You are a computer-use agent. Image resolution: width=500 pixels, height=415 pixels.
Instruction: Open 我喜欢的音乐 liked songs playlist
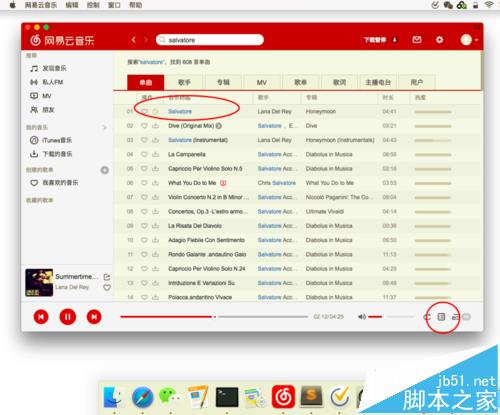[54, 183]
